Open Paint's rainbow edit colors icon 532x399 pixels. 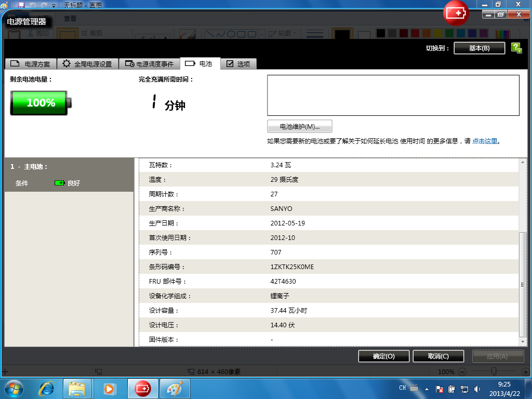coord(502,34)
